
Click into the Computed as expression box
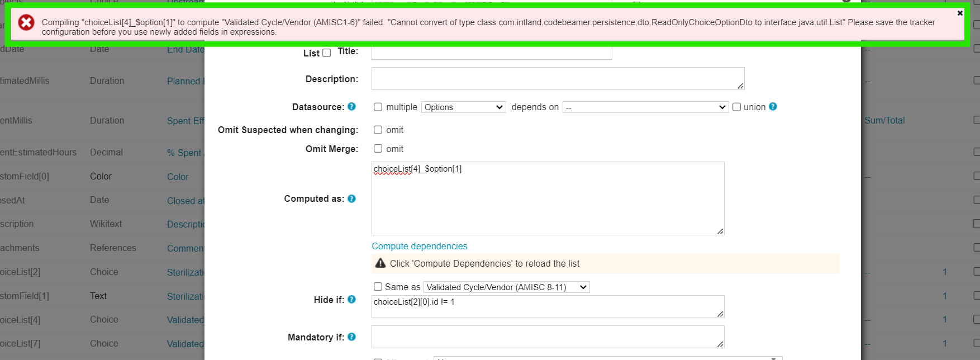tap(548, 201)
